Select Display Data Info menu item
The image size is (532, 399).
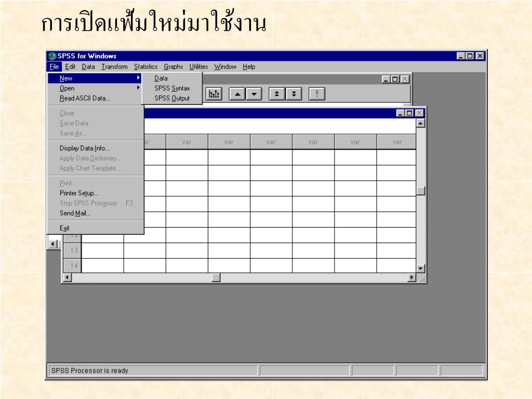pos(95,148)
